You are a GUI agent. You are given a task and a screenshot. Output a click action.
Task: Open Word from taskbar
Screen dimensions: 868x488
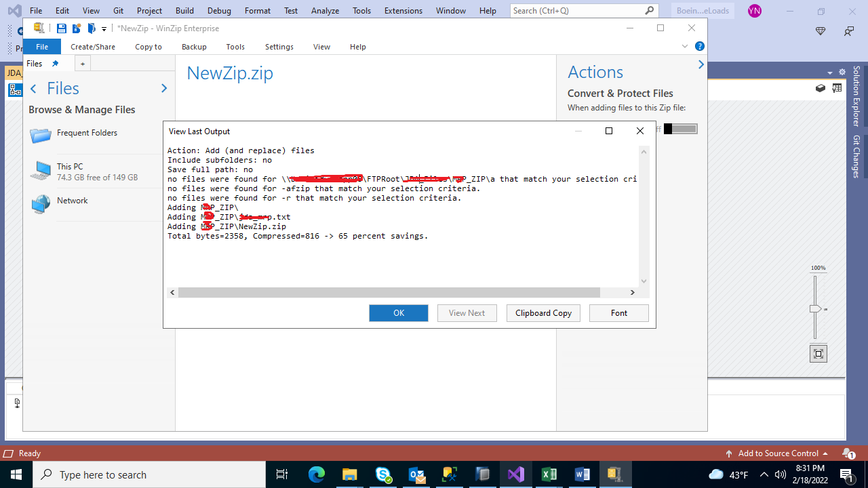tap(583, 474)
